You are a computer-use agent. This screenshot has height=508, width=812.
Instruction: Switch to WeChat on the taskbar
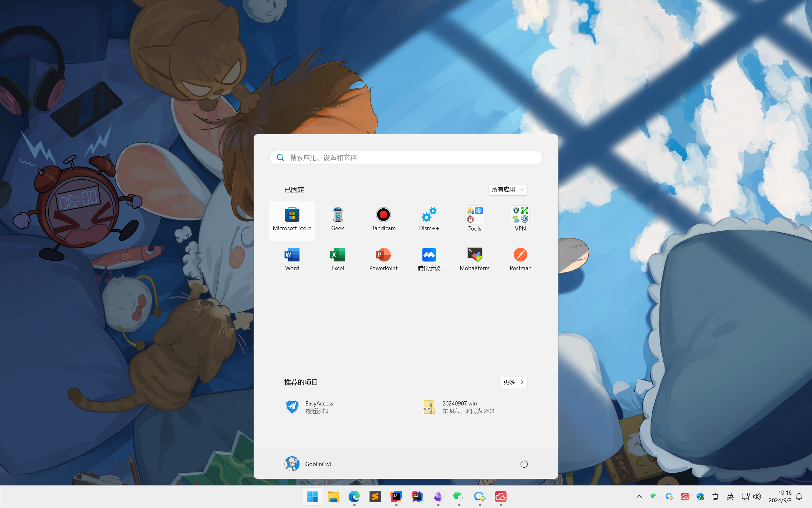459,497
